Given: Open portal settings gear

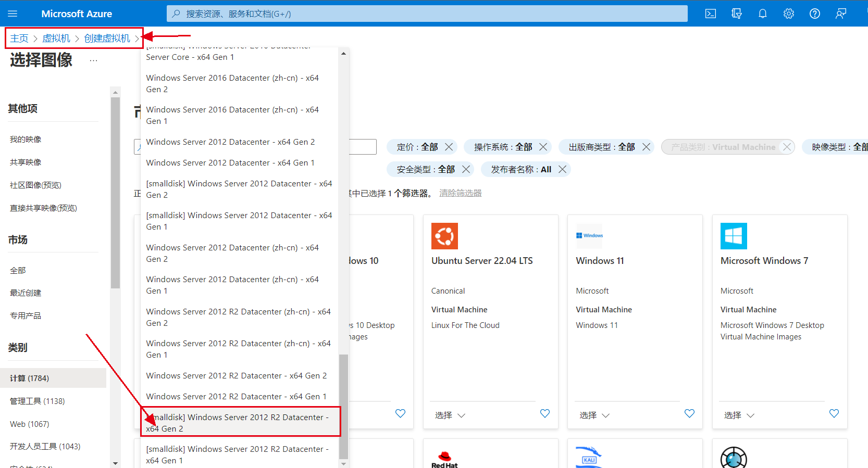Looking at the screenshot, I should 789,14.
